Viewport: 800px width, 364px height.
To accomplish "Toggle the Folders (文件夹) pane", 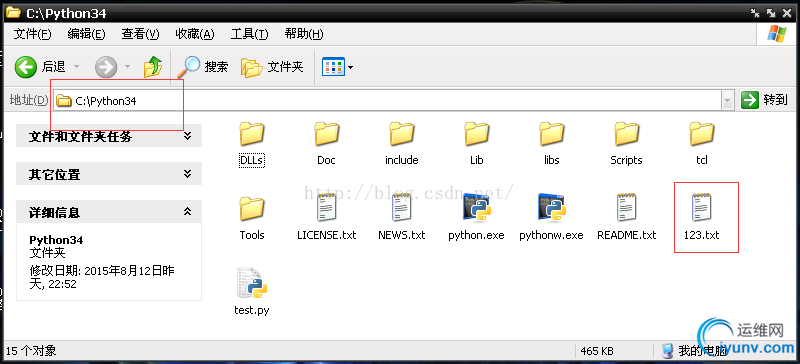I will tap(272, 67).
